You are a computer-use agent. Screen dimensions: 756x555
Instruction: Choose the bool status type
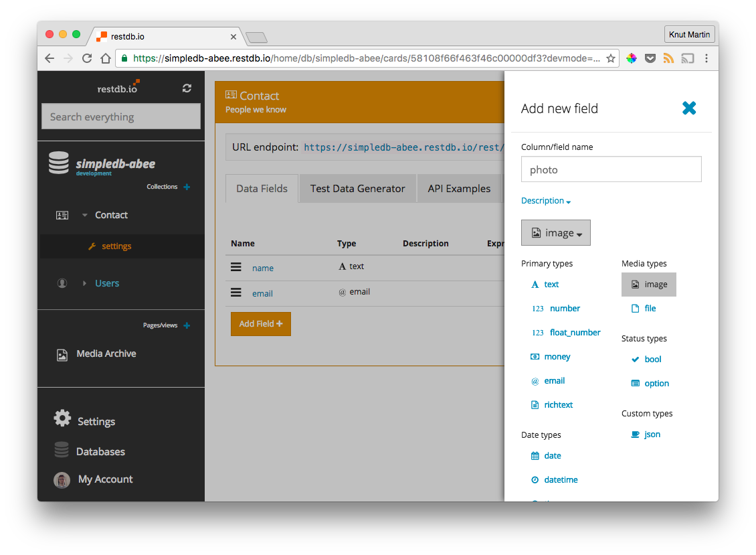(646, 359)
